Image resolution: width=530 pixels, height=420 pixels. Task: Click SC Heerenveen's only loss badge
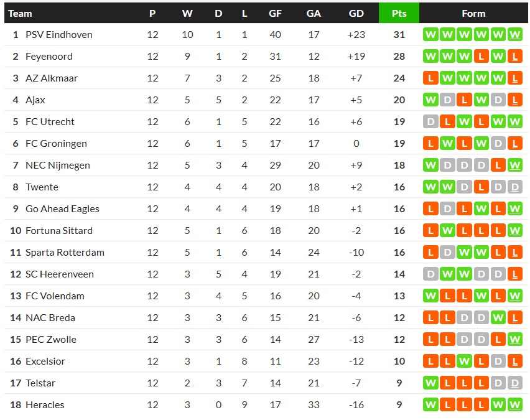pyautogui.click(x=514, y=274)
